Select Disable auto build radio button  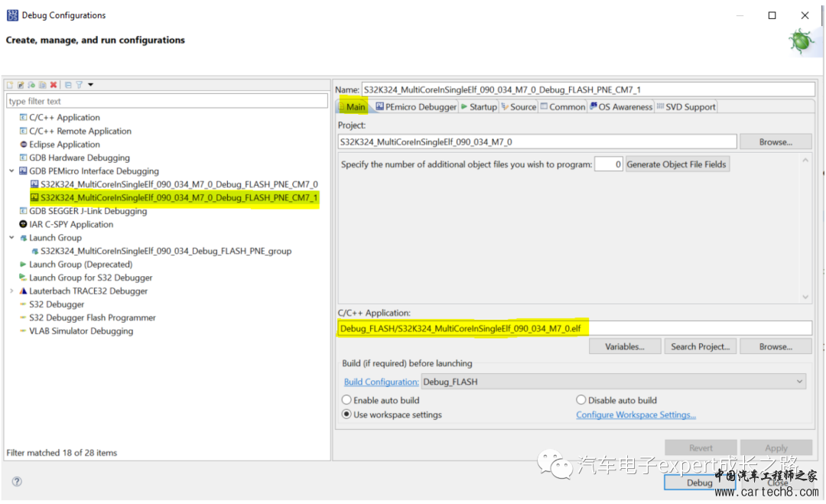point(581,400)
